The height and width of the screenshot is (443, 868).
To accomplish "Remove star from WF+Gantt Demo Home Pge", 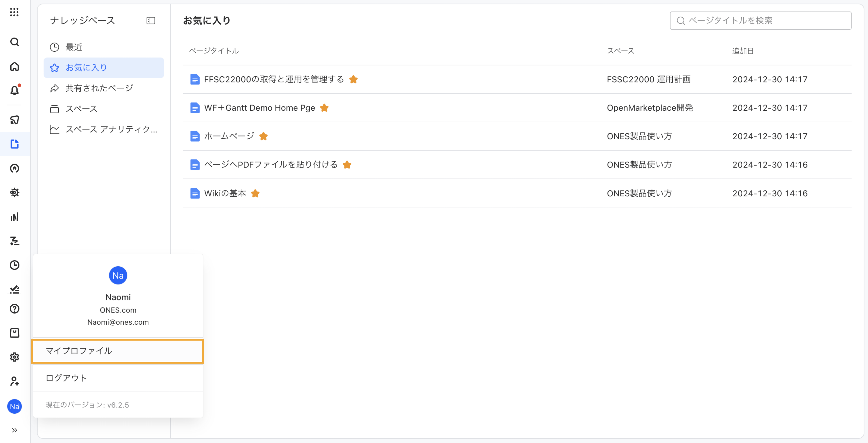I will tap(324, 108).
